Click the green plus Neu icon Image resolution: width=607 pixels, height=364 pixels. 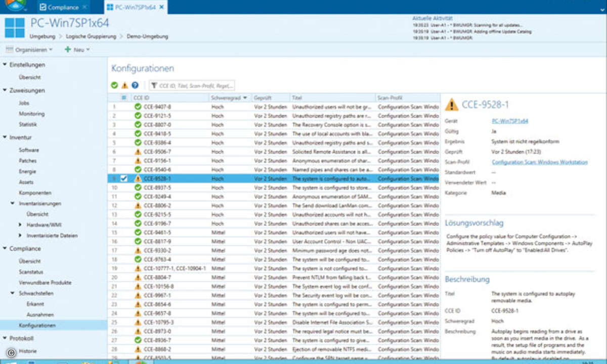click(67, 50)
